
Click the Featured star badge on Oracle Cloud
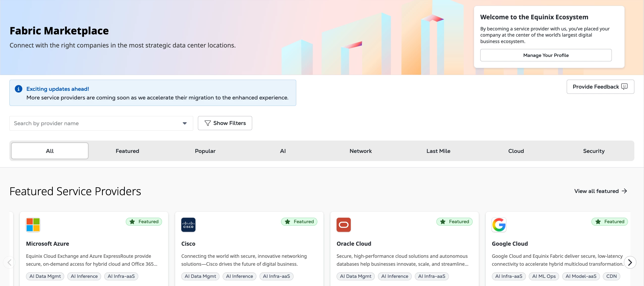coord(454,222)
